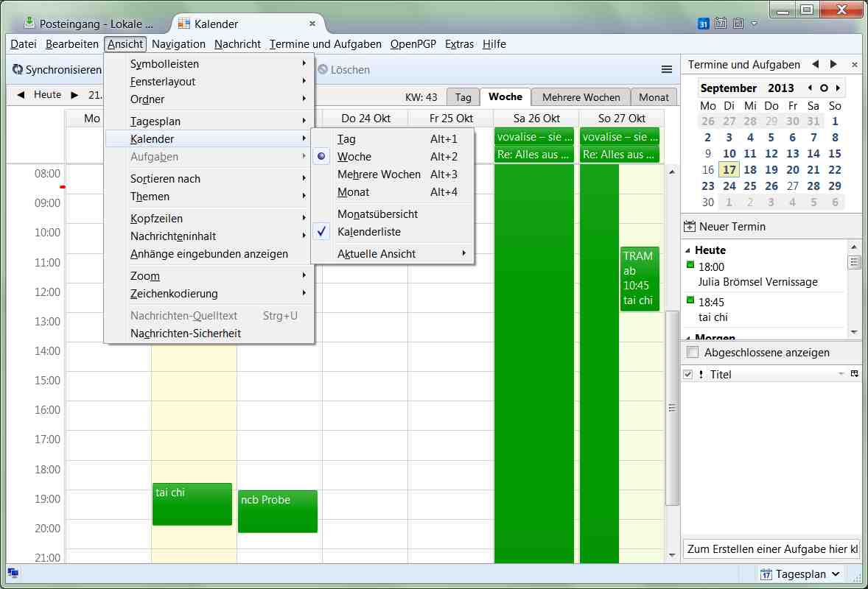Click the Neuer Termin calendar icon

point(690,227)
